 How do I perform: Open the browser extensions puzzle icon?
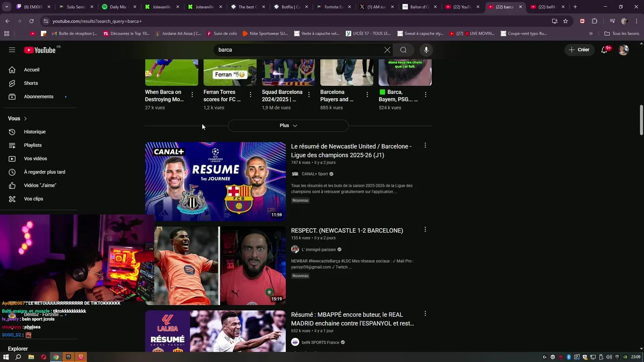pyautogui.click(x=595, y=21)
